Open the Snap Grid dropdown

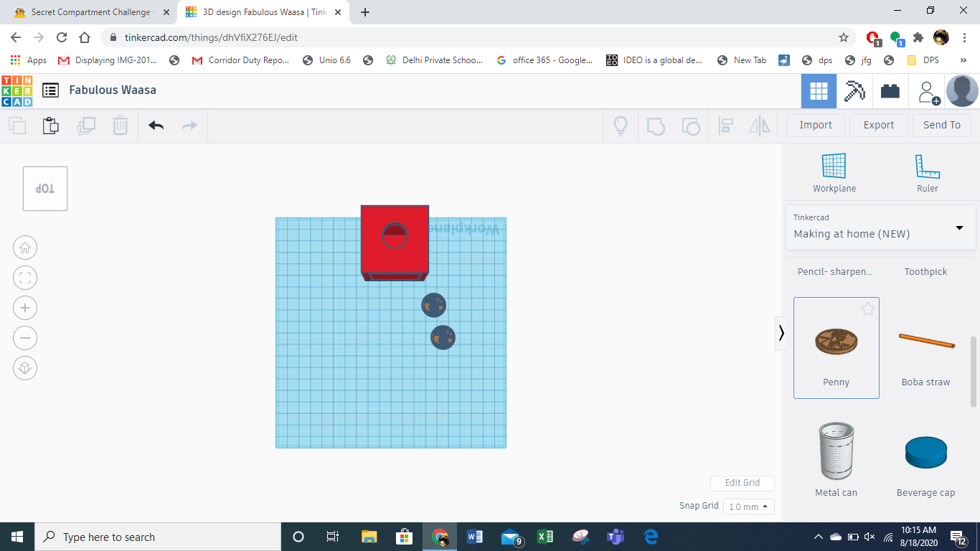pos(749,507)
